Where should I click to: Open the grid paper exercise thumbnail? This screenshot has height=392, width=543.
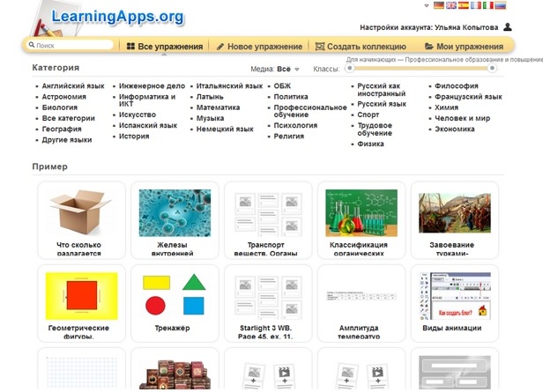tap(82, 373)
